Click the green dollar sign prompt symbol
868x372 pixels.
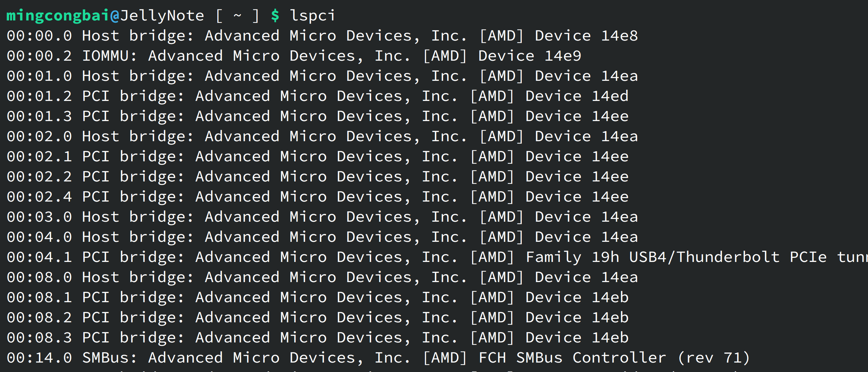(275, 15)
